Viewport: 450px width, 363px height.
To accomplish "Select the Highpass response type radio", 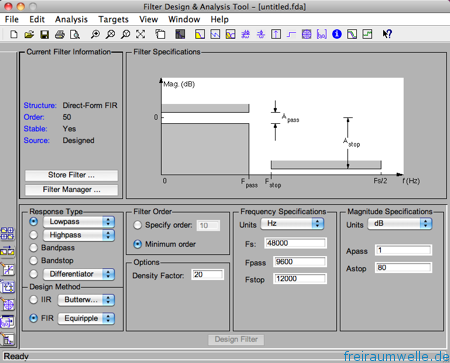I will tap(33, 235).
